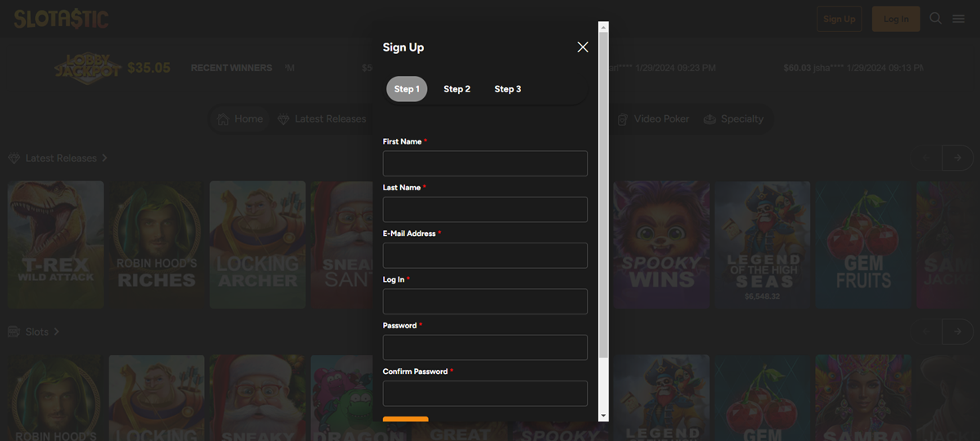Image resolution: width=980 pixels, height=441 pixels.
Task: Click the Sign Up dialog scrollbar thumb
Action: point(604,194)
